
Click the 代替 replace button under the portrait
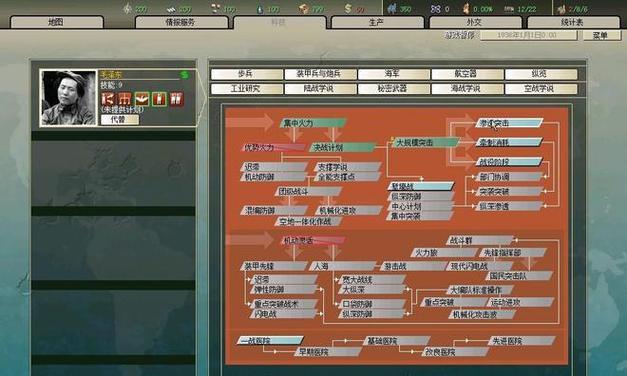pos(119,120)
